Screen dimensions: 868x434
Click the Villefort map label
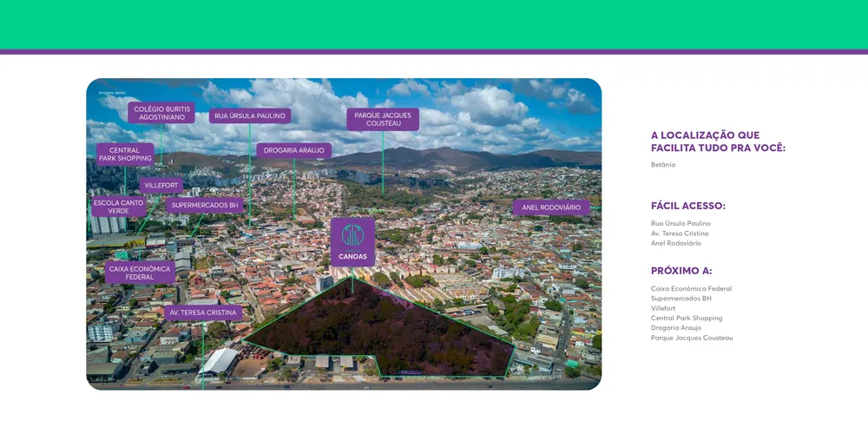pyautogui.click(x=161, y=186)
